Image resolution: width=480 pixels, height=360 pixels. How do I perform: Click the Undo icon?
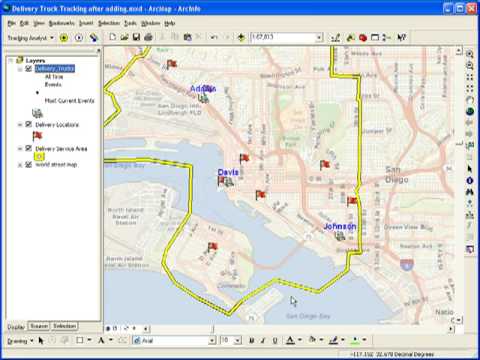pos(213,37)
